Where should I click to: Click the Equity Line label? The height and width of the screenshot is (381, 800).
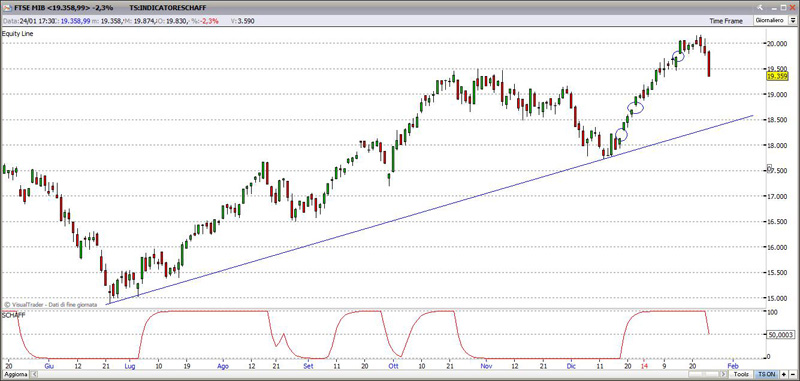coord(17,33)
